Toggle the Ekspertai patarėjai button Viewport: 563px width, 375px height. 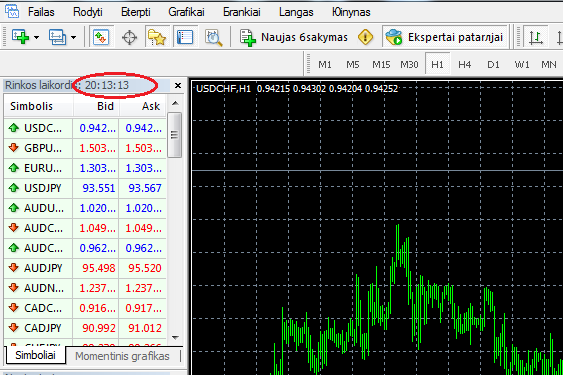[x=444, y=37]
